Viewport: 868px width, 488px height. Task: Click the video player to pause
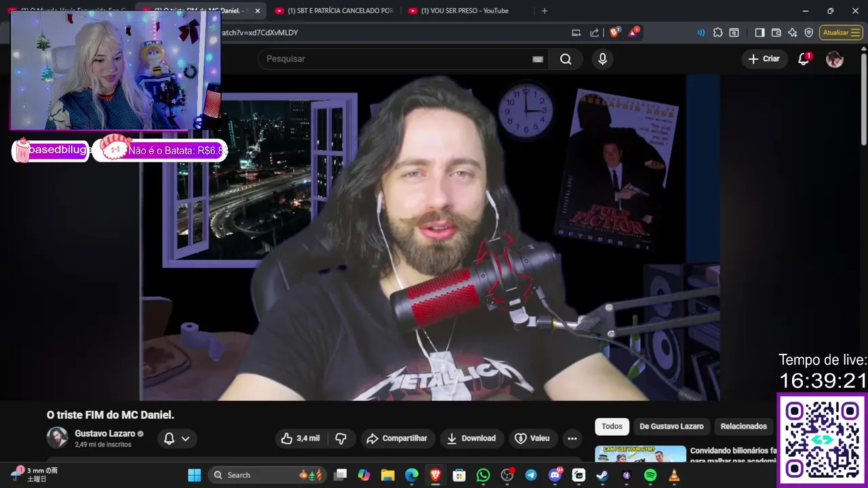(x=430, y=237)
